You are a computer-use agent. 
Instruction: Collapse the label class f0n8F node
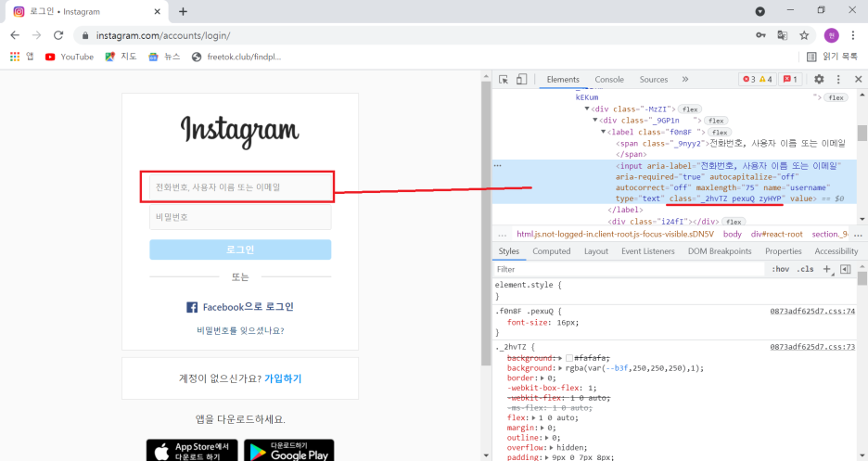pos(604,132)
